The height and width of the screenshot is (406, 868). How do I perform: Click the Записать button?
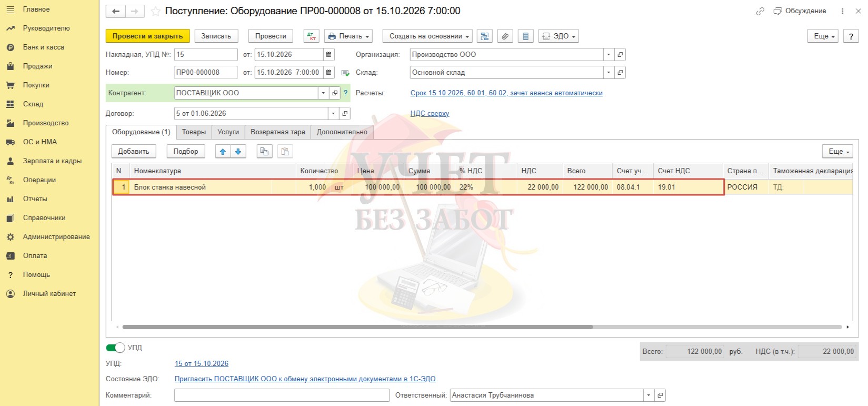click(216, 36)
